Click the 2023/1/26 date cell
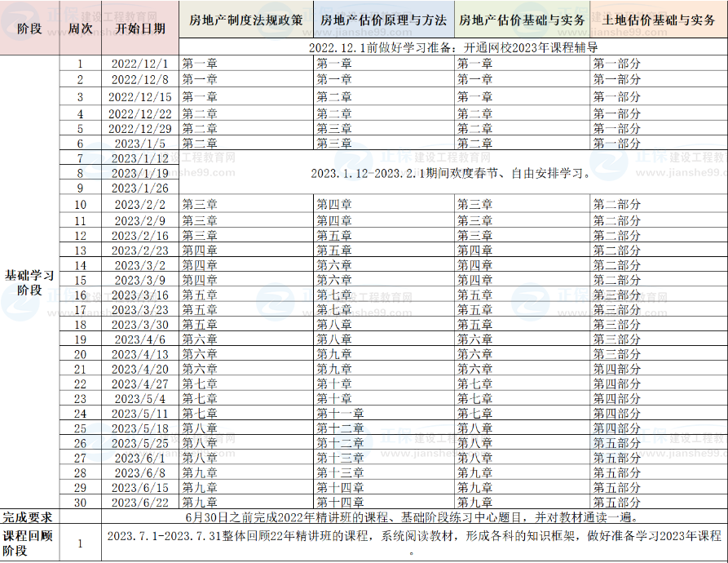The height and width of the screenshot is (563, 728). coord(140,188)
